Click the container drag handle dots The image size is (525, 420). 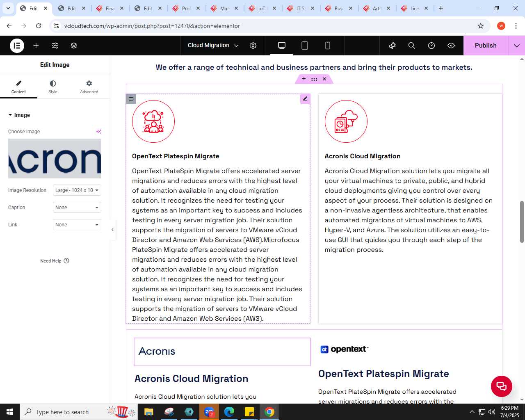pos(314,79)
